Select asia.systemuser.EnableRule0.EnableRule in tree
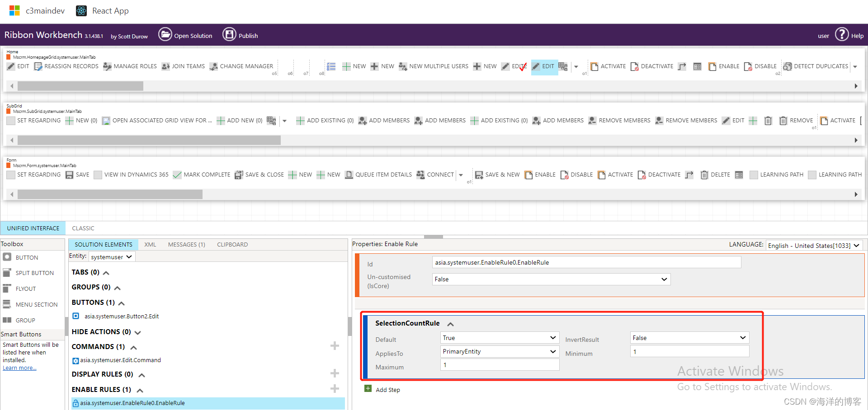The width and height of the screenshot is (868, 410). pos(208,403)
